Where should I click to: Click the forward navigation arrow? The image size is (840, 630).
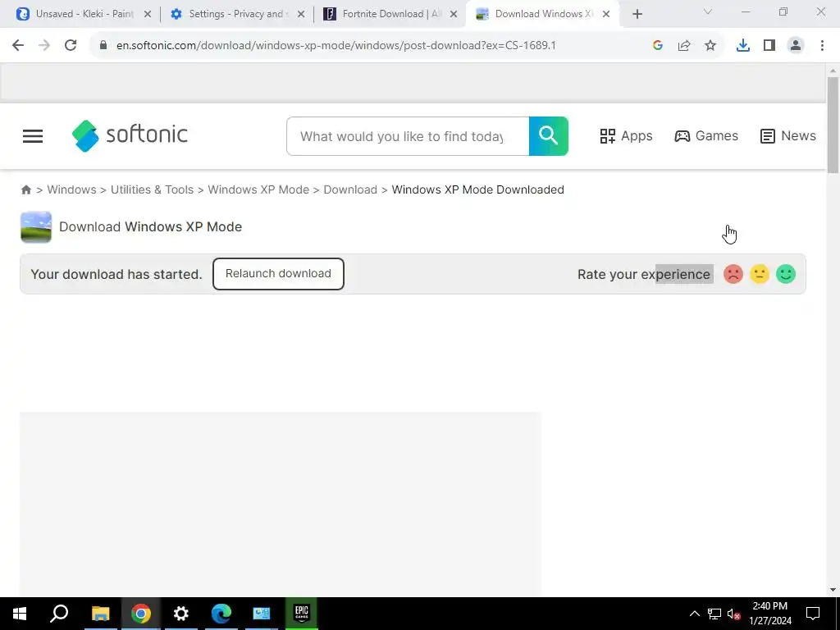(44, 46)
